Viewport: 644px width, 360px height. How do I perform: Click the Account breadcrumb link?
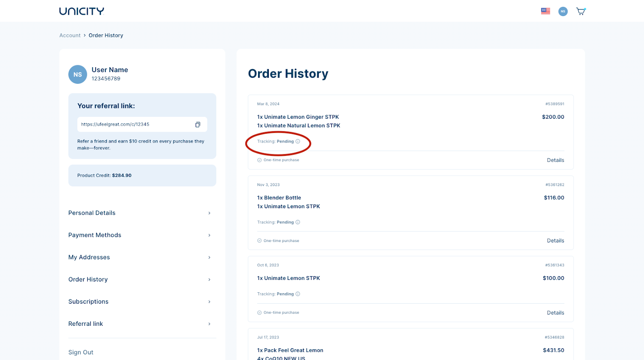click(x=70, y=35)
